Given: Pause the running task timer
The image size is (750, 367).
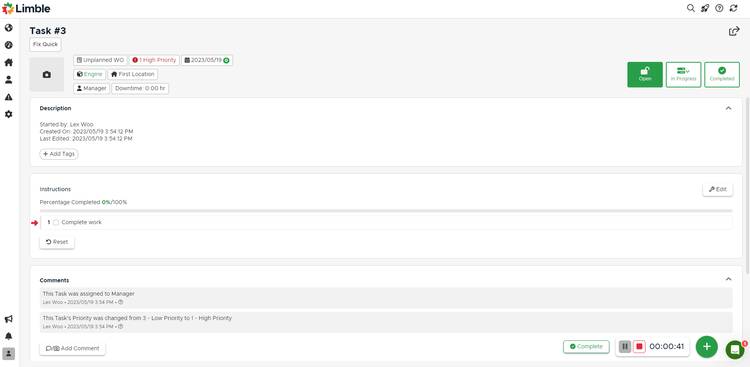Looking at the screenshot, I should [625, 346].
